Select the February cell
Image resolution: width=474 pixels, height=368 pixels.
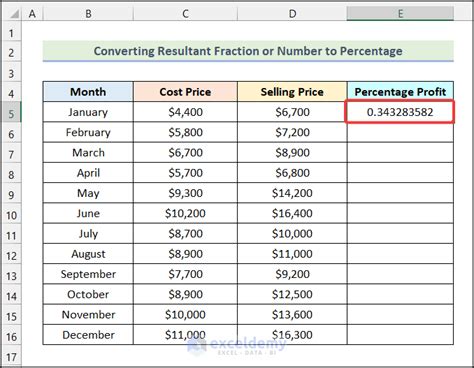coord(88,132)
